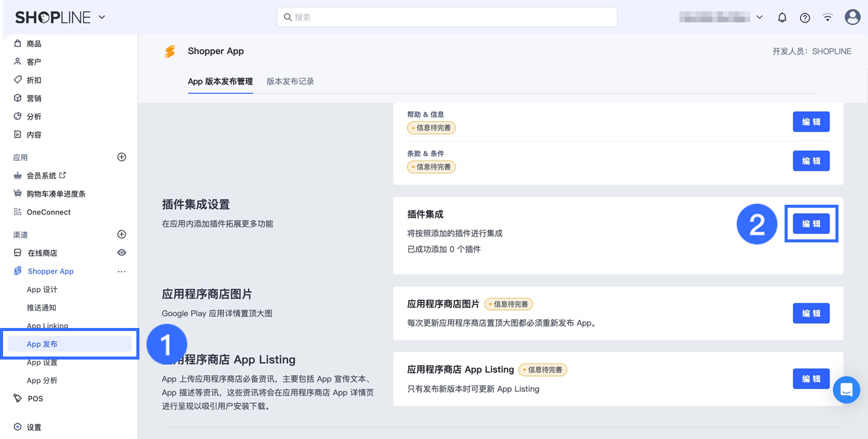This screenshot has height=439, width=868.
Task: Open 会员系统 crown icon
Action: pyautogui.click(x=18, y=175)
